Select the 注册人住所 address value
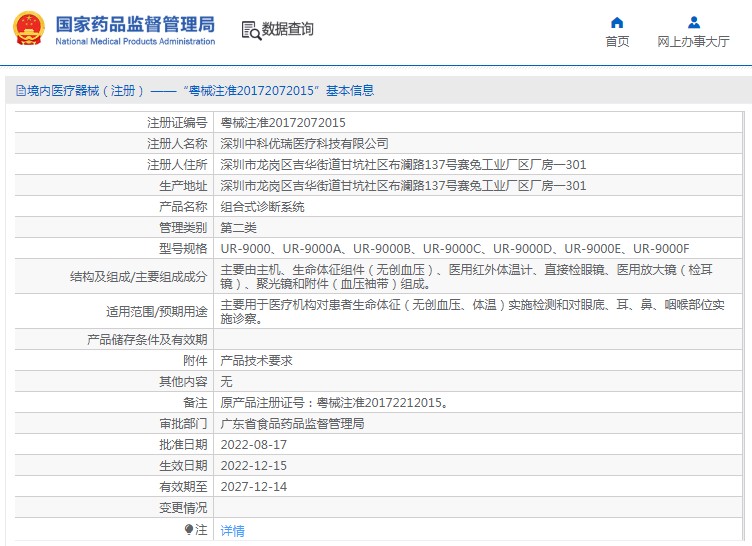The width and height of the screenshot is (752, 546). click(x=403, y=165)
